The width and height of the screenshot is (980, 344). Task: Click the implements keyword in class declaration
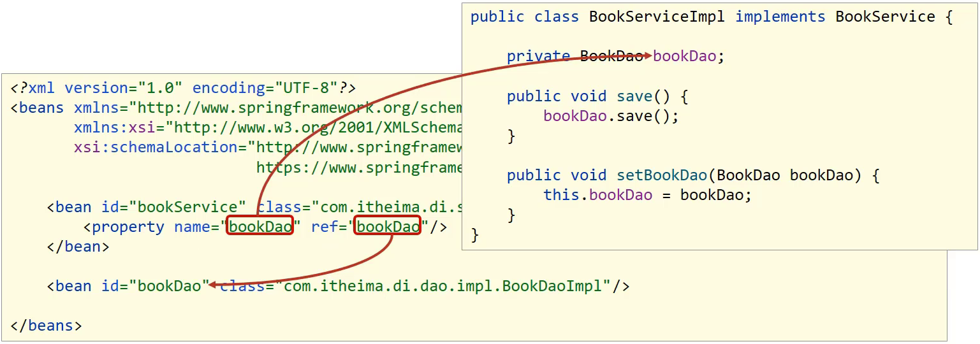coord(780,17)
